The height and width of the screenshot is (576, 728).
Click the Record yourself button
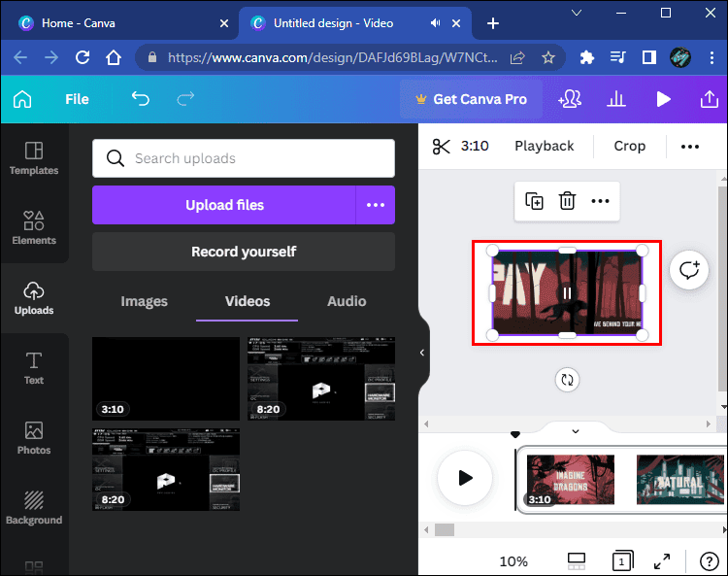coord(244,252)
